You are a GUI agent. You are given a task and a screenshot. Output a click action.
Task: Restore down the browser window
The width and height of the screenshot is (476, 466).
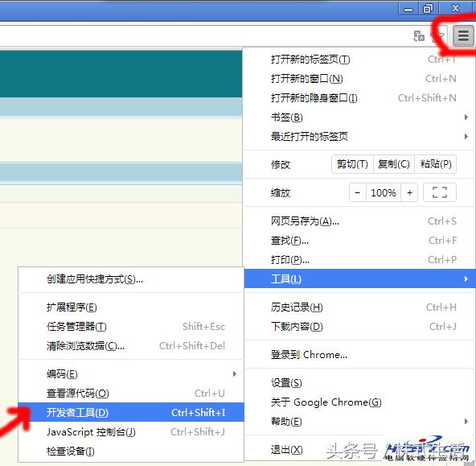428,9
